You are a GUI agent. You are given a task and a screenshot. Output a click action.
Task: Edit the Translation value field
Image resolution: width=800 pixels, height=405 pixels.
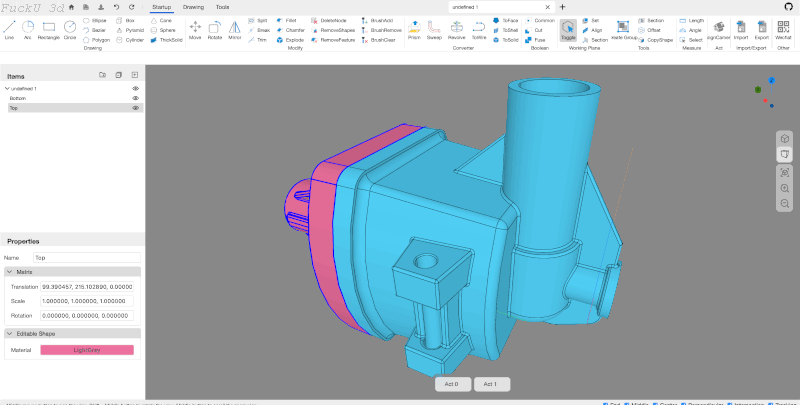(x=87, y=287)
